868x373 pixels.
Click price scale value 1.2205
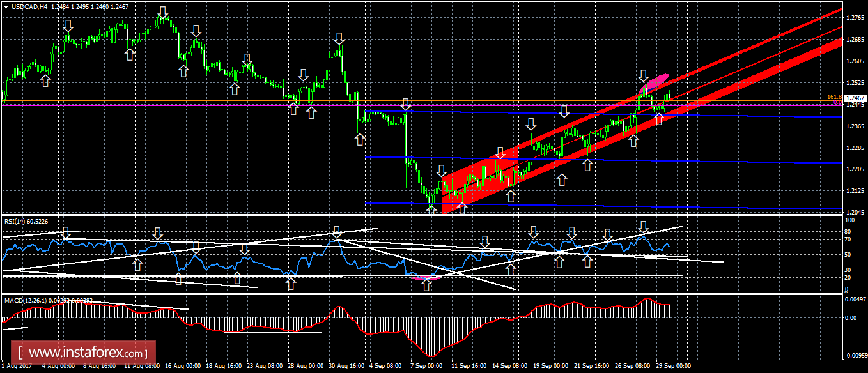click(x=855, y=169)
